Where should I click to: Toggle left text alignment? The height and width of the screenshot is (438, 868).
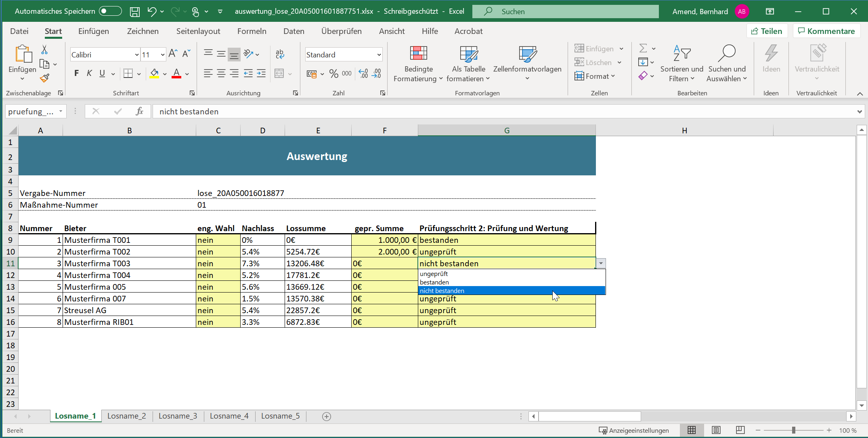pos(208,74)
